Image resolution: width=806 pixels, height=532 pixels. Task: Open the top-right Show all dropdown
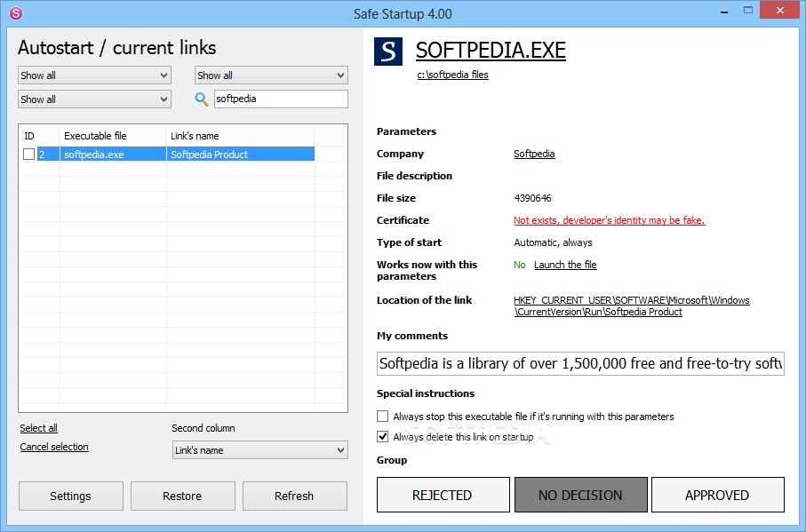[x=271, y=75]
